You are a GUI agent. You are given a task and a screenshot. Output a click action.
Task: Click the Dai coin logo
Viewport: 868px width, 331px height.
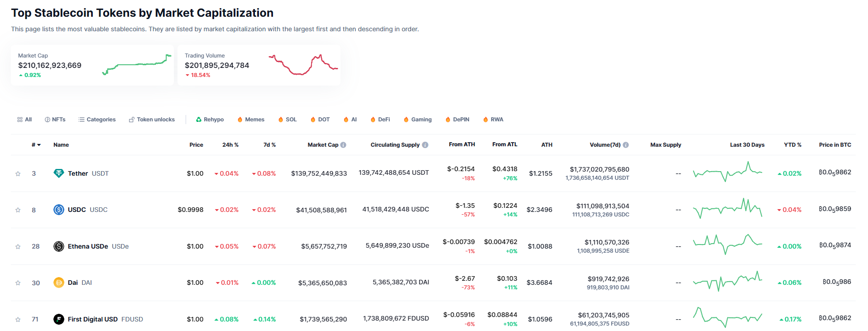point(59,283)
